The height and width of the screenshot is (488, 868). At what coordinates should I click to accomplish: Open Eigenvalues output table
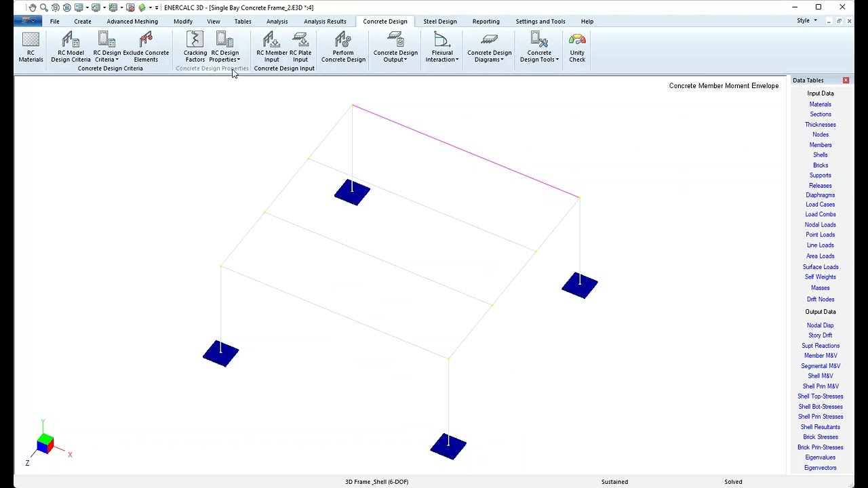(820, 457)
